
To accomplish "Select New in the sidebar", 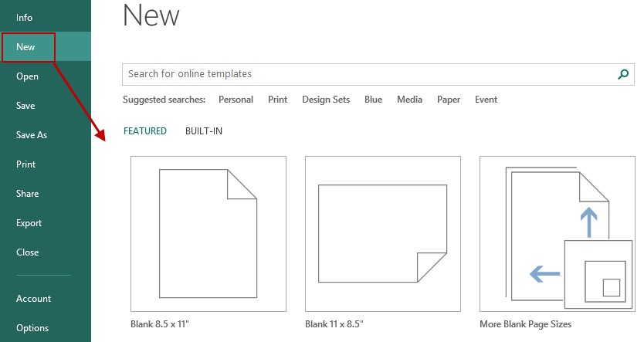I will coord(26,47).
